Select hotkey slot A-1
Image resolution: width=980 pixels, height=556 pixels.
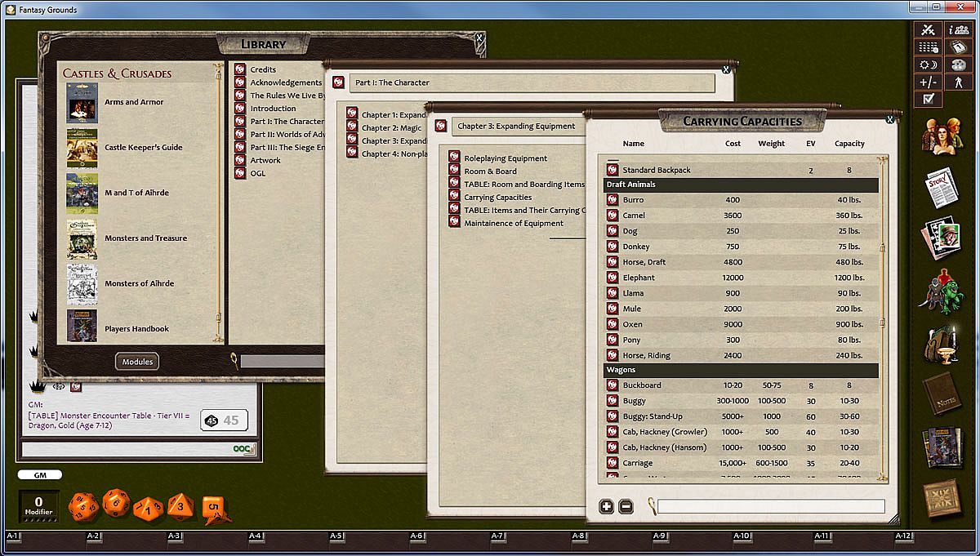12,536
